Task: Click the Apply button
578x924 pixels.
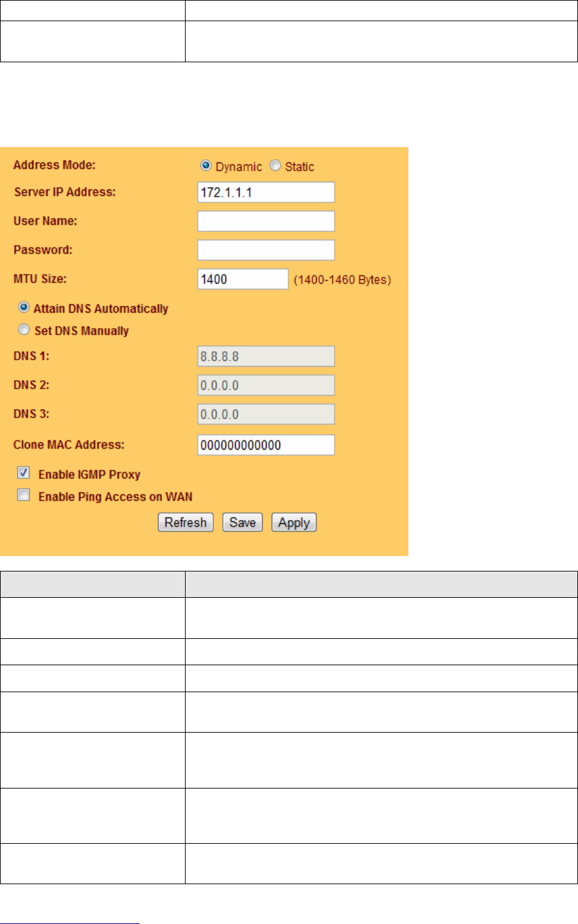Action: (294, 523)
